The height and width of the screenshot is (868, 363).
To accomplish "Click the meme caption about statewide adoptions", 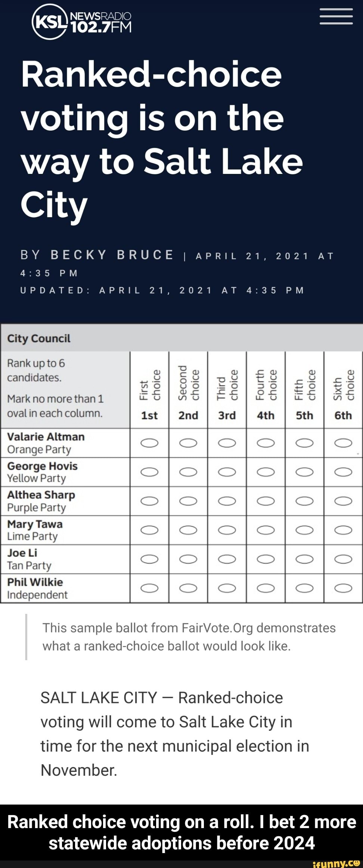I will coord(181,833).
